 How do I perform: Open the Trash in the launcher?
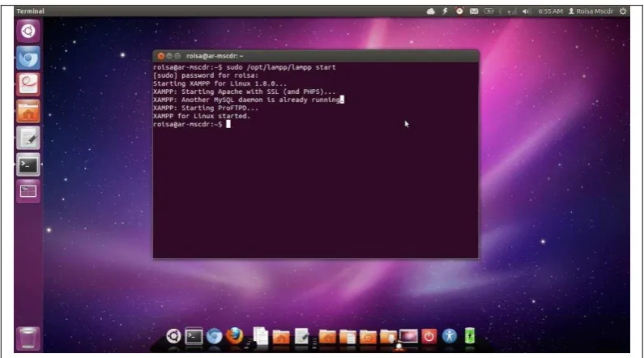(x=28, y=339)
